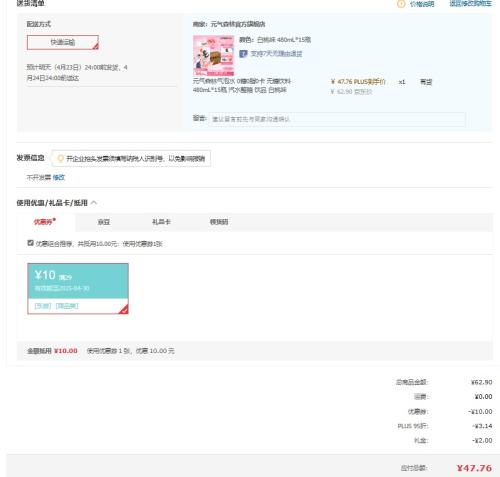Open the 礼品卡 tab

161,222
